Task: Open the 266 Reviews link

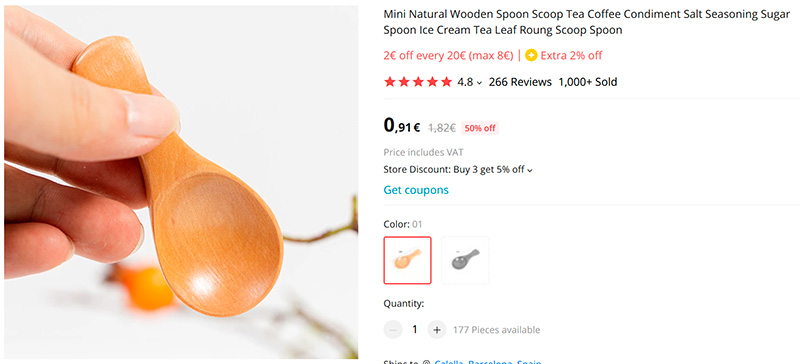Action: [x=520, y=82]
